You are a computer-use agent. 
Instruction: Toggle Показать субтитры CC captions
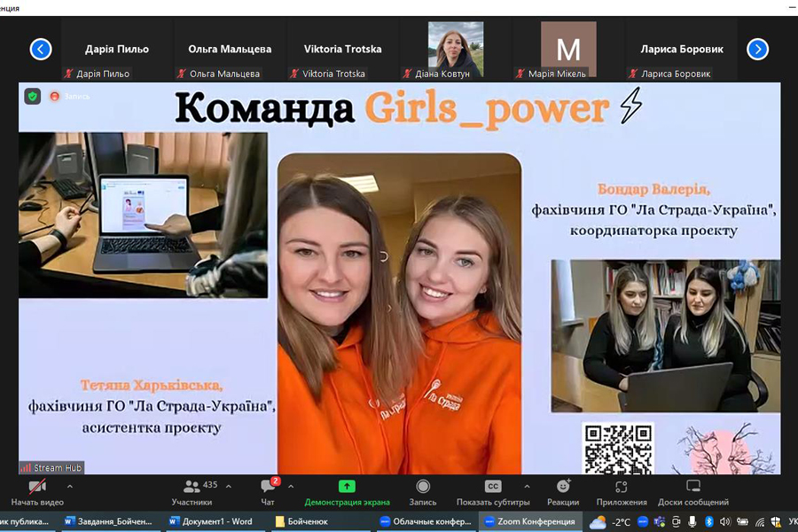493,493
